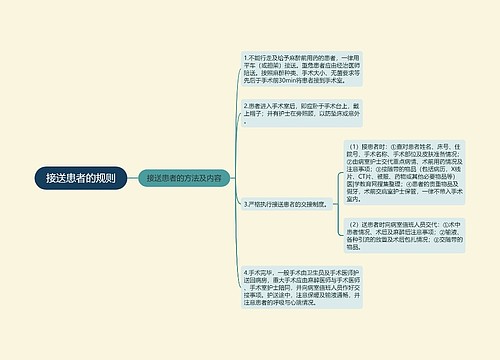Screen dimensions: 500x360
Task: Select the node 接送患者的方法及内容
Action: point(184,178)
